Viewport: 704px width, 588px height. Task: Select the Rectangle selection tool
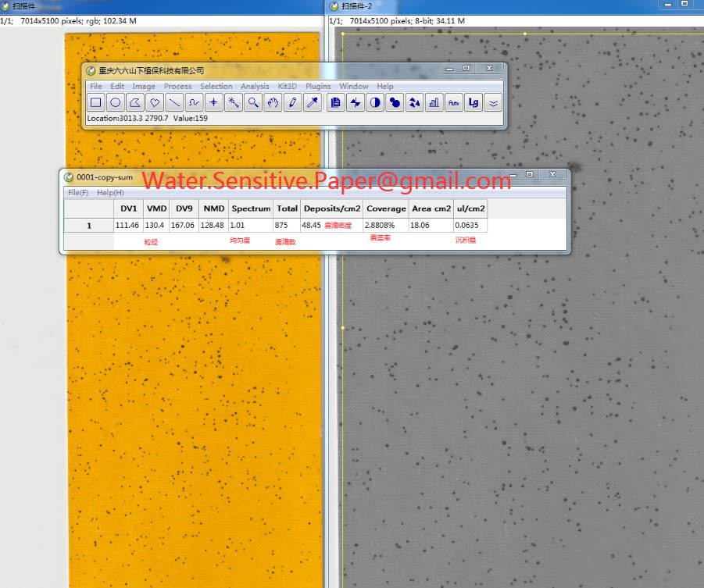[95, 103]
